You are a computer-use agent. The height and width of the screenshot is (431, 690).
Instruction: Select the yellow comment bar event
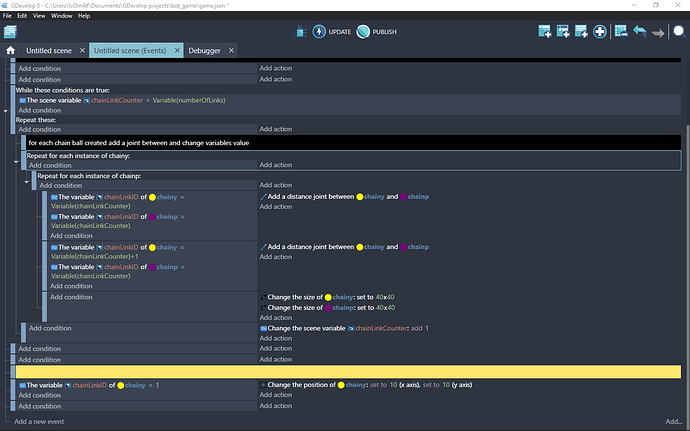[x=345, y=372]
